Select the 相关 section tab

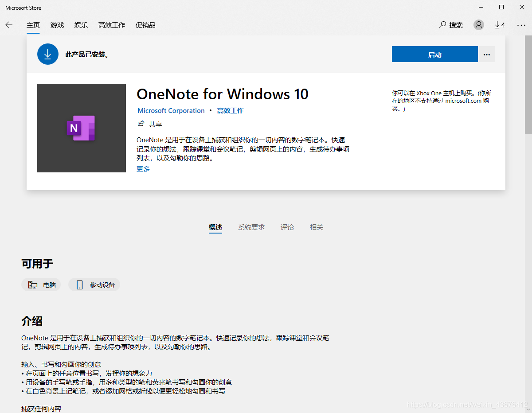click(317, 227)
